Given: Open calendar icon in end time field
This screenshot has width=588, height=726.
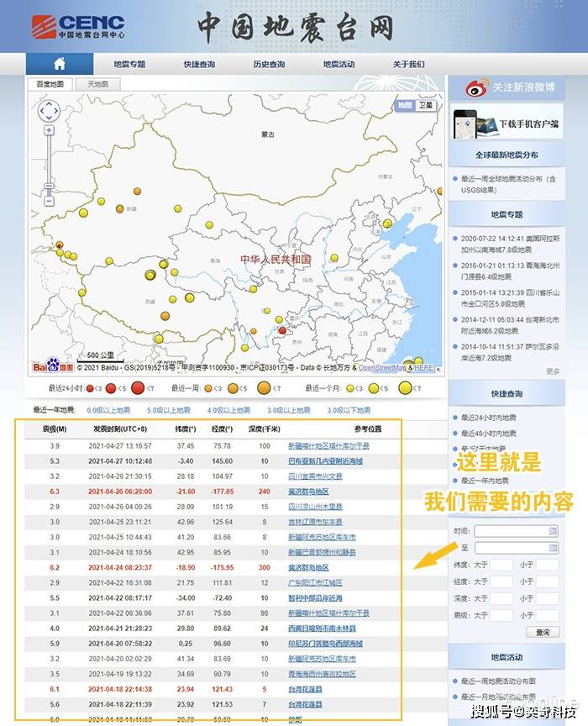Looking at the screenshot, I should pyautogui.click(x=553, y=548).
